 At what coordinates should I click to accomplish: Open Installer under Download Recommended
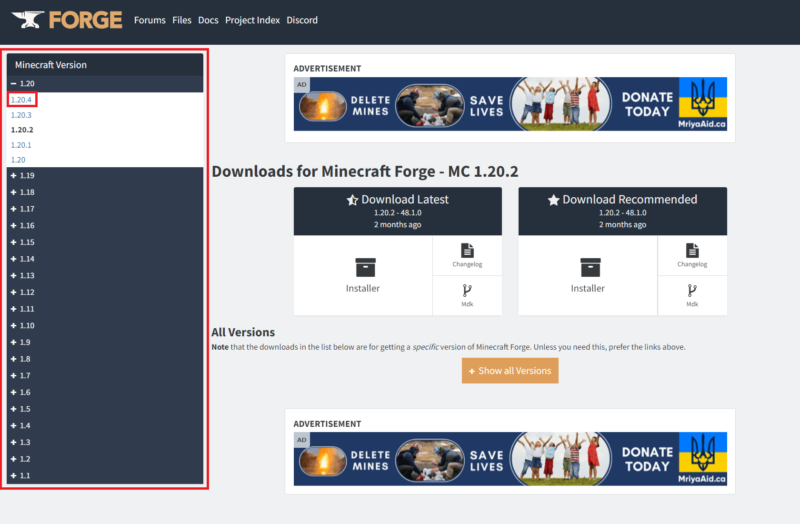pyautogui.click(x=588, y=276)
